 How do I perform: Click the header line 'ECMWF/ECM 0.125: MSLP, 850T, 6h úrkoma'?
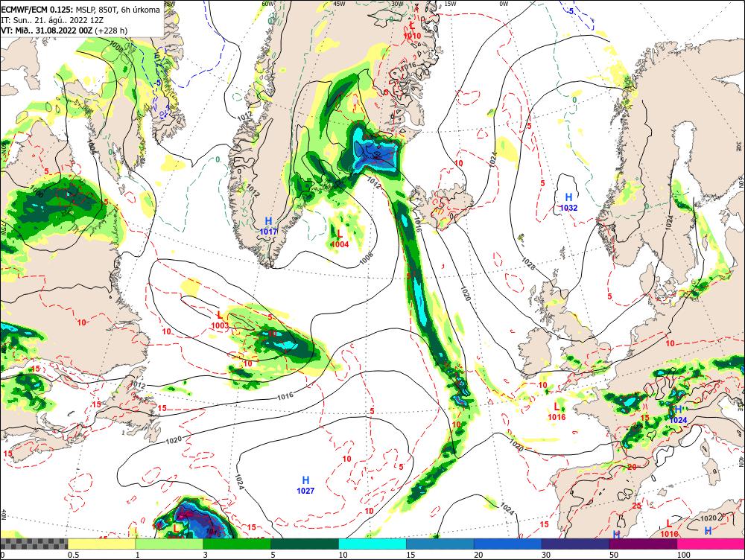click(x=80, y=10)
